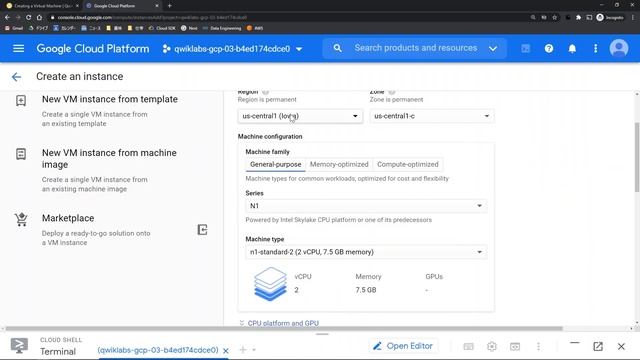640x360 pixels.
Task: Expand the search bar dropdown chevron
Action: pyautogui.click(x=493, y=49)
